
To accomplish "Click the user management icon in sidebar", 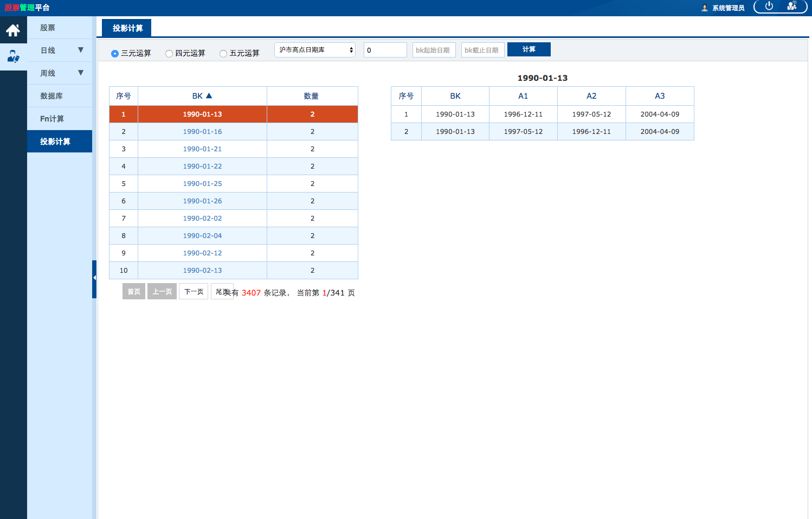I will [13, 56].
